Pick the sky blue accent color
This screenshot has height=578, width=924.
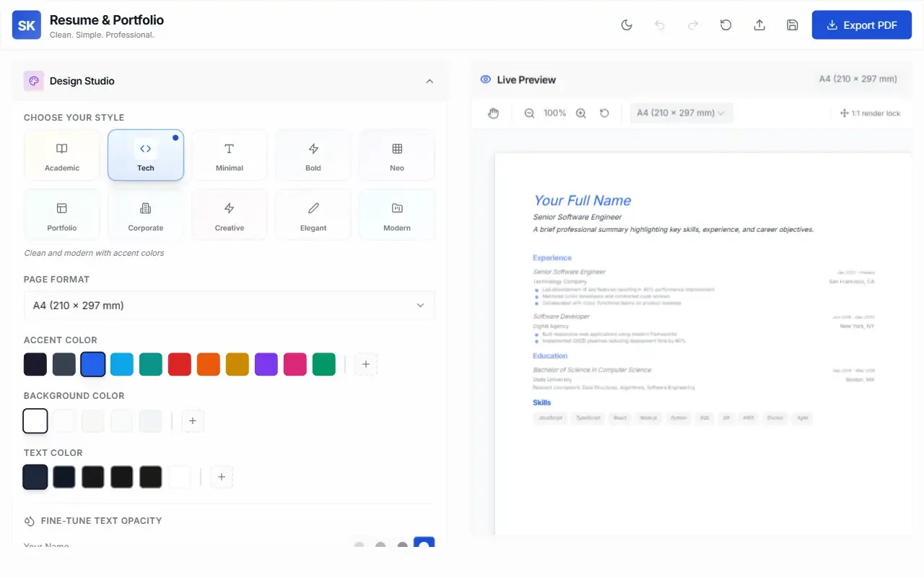122,364
